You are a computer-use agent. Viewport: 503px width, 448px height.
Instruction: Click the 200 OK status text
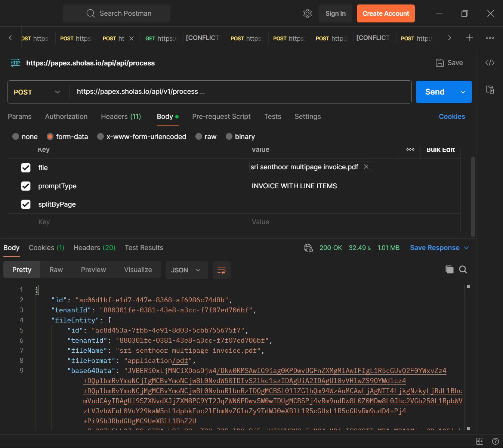[331, 248]
